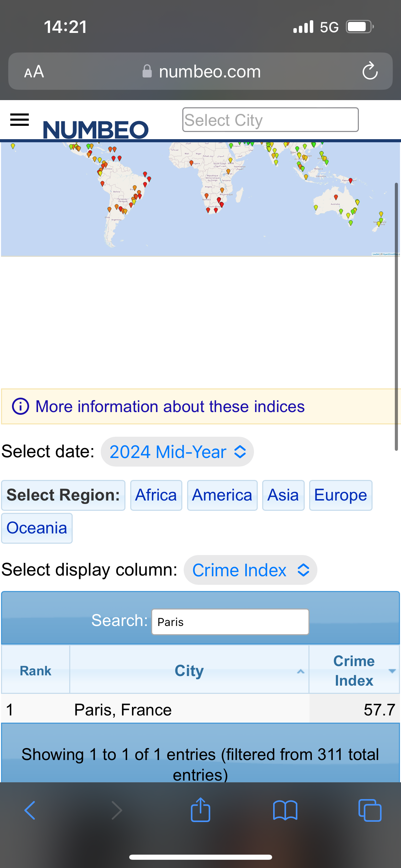Open the 2024 Mid-Year date dropdown
Viewport: 401px width, 868px height.
point(177,452)
